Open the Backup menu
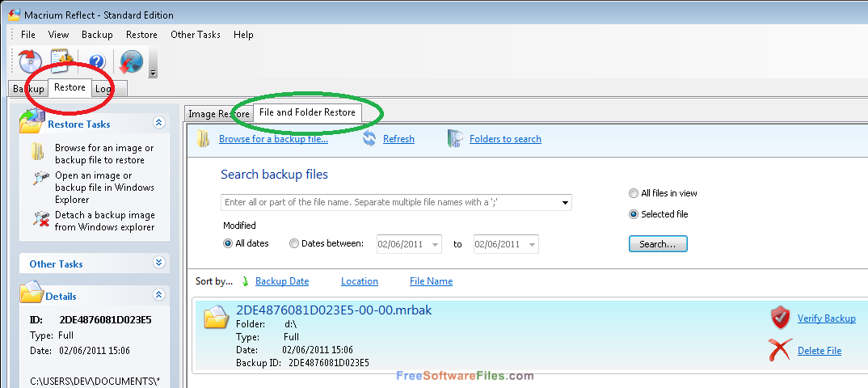 (98, 34)
